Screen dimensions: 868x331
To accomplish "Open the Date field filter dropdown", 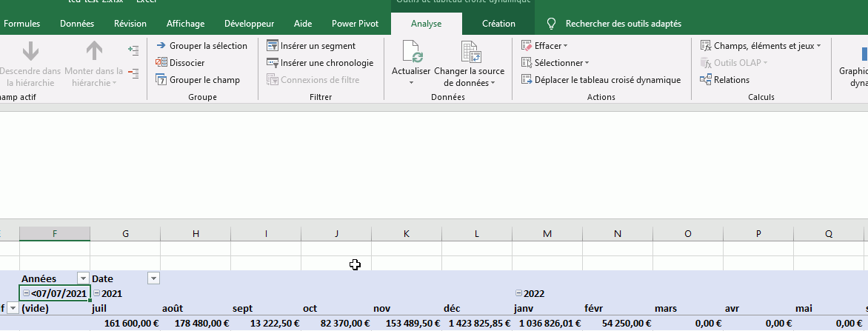I will 153,278.
